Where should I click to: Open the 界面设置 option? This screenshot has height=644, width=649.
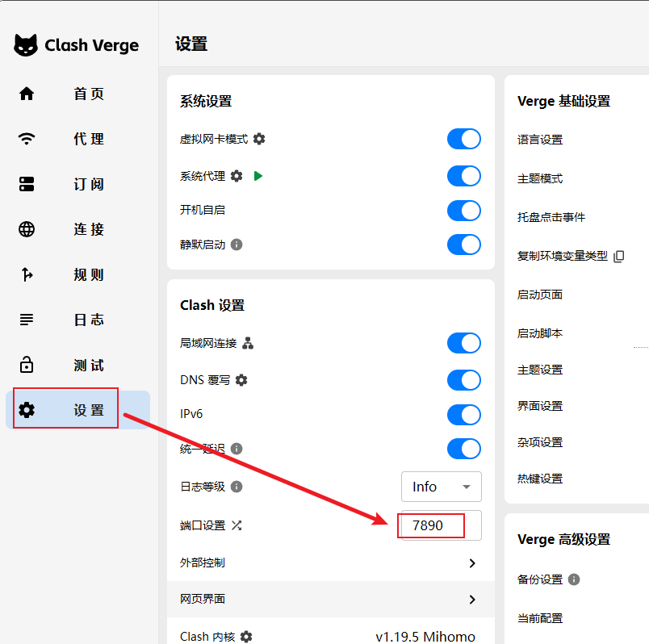pos(540,406)
